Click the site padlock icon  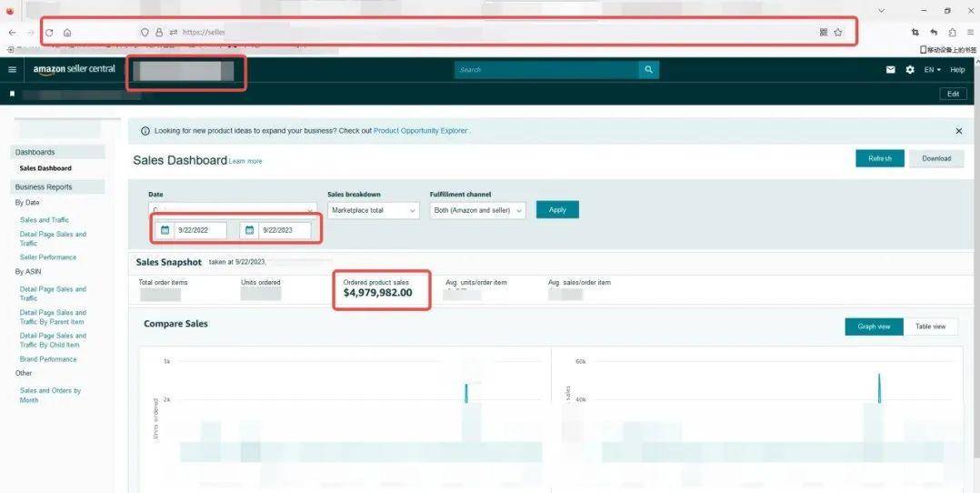tap(159, 33)
